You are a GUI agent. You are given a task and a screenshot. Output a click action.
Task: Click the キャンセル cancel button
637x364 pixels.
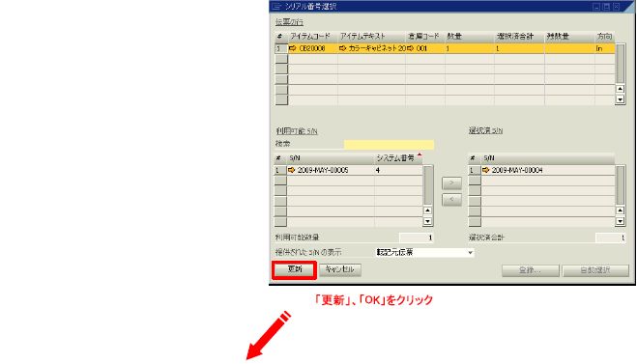340,269
